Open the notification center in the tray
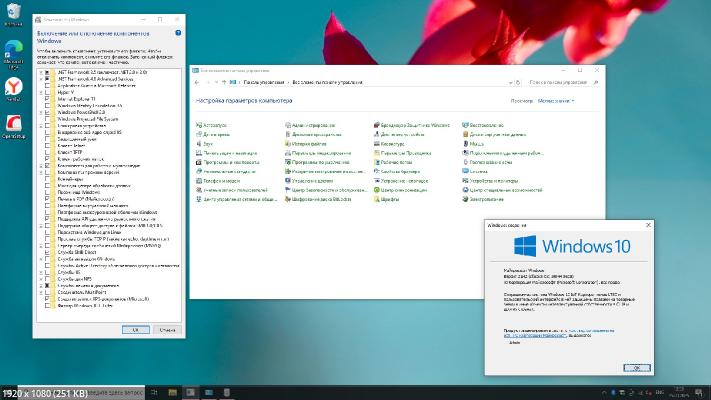This screenshot has width=711, height=400. 698,393
